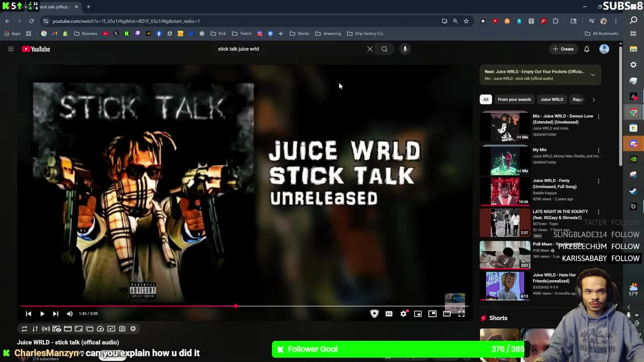Skip to the previous video in player
The width and height of the screenshot is (644, 362).
(29, 314)
